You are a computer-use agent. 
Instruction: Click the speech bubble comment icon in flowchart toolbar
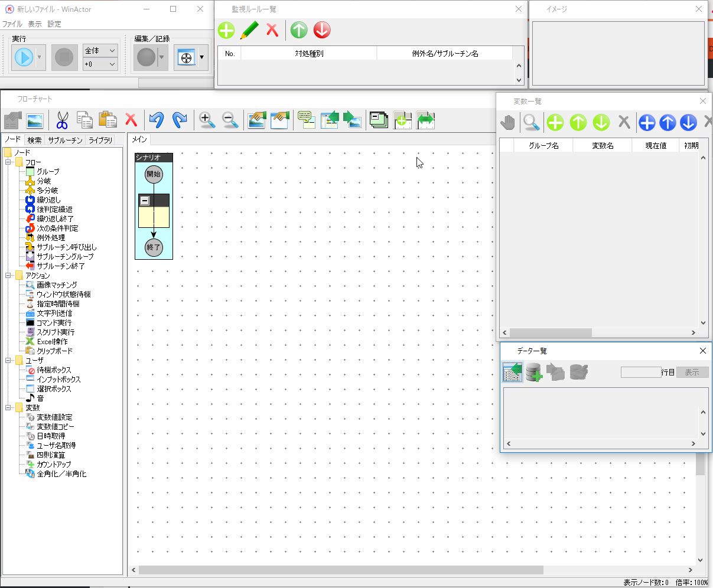305,120
